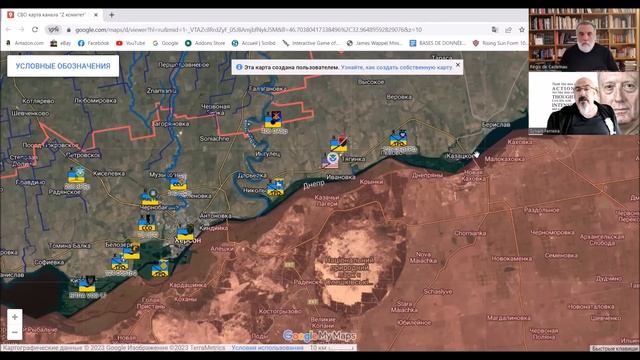Select the ССО marker by Музыковка
The width and height of the screenshot is (640, 360).
(178, 182)
